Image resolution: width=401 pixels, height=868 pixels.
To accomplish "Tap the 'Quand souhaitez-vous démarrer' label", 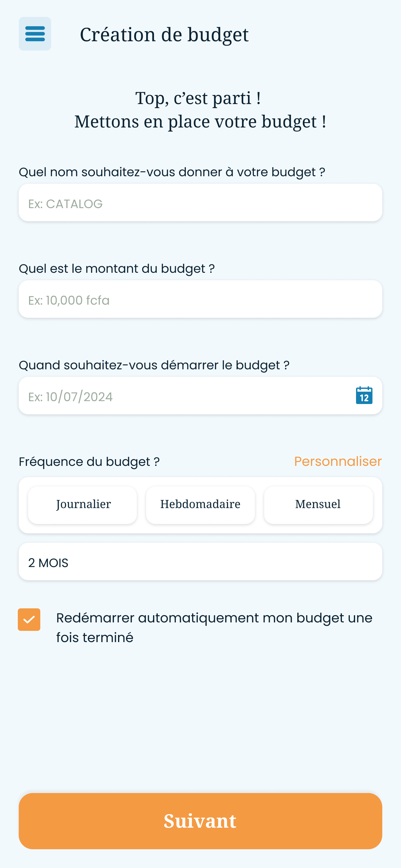I will (x=154, y=365).
